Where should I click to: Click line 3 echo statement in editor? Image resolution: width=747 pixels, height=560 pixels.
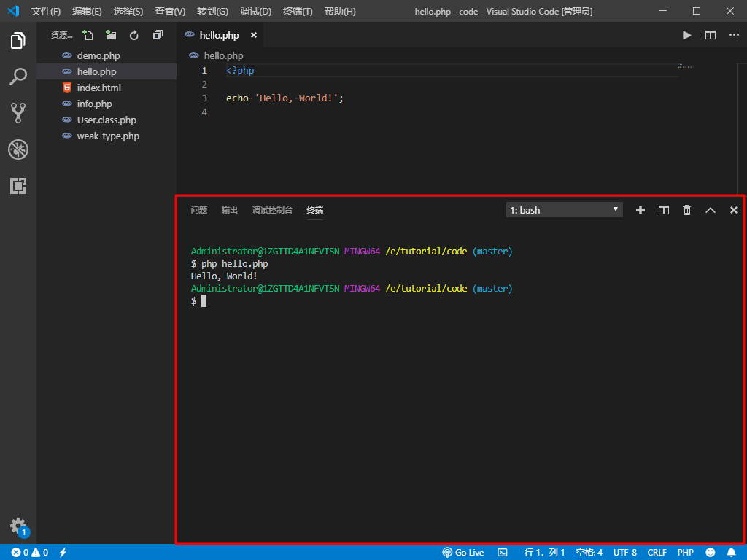(x=285, y=98)
